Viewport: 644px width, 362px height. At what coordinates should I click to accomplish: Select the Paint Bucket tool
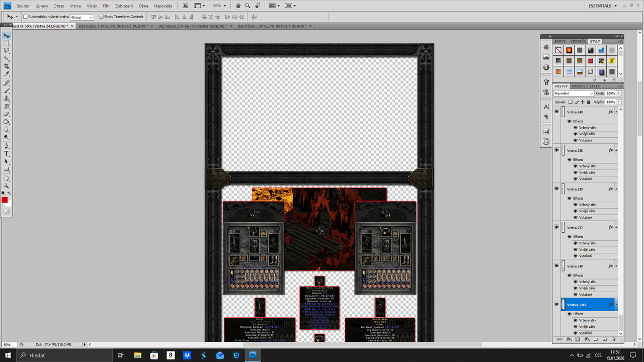(7, 122)
